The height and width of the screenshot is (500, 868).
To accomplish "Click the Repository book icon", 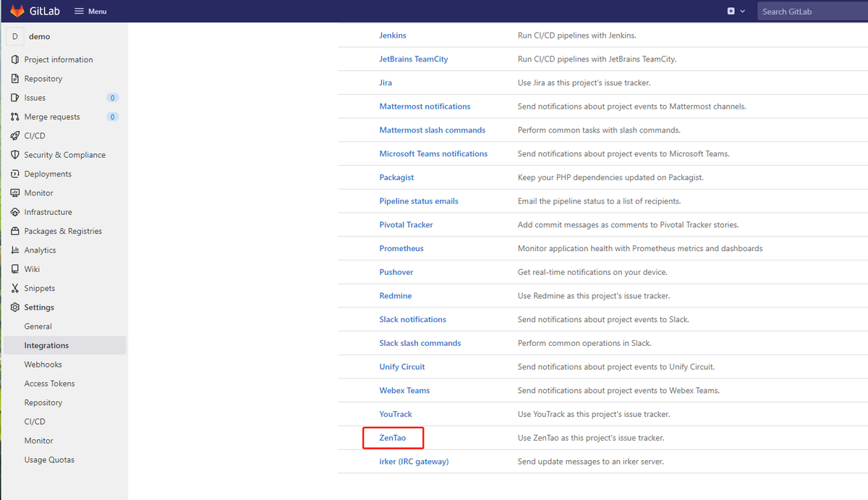I will pyautogui.click(x=15, y=78).
